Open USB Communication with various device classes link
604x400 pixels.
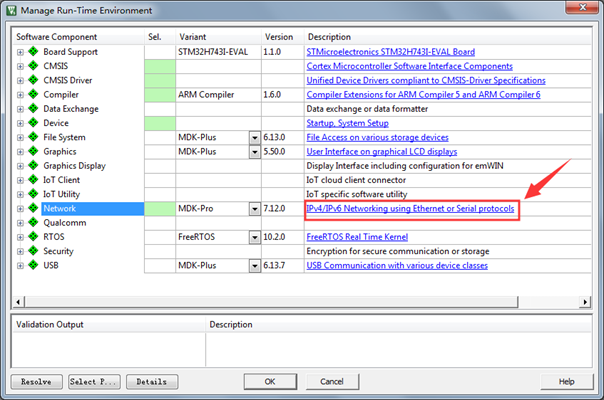(397, 265)
